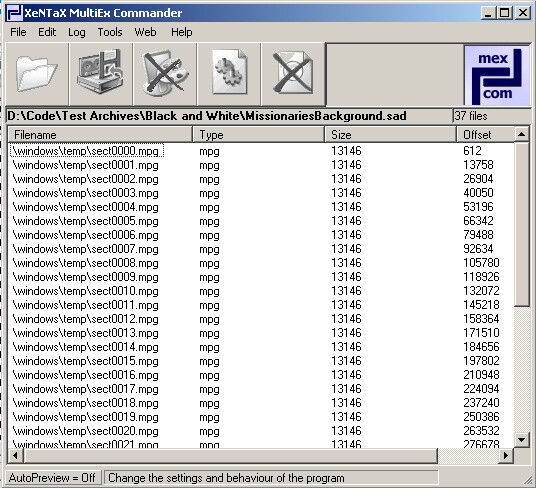This screenshot has height=488, width=536.
Task: Click offset value 13758
Action: pos(478,165)
